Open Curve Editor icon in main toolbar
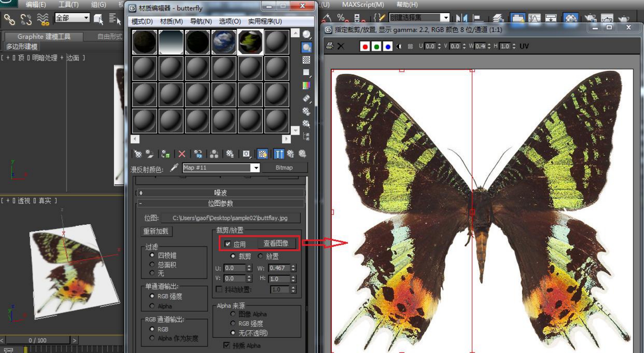644x353 pixels. pos(535,18)
